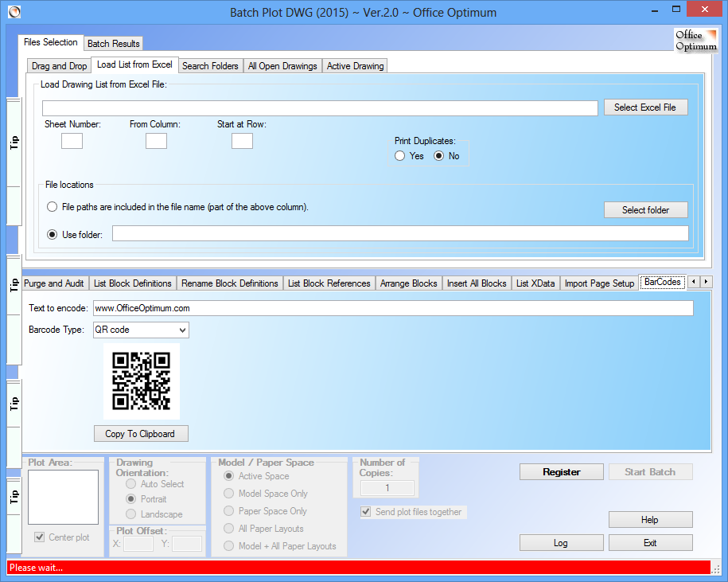Open the Barcode Type dropdown
This screenshot has width=728, height=582.
click(x=141, y=330)
